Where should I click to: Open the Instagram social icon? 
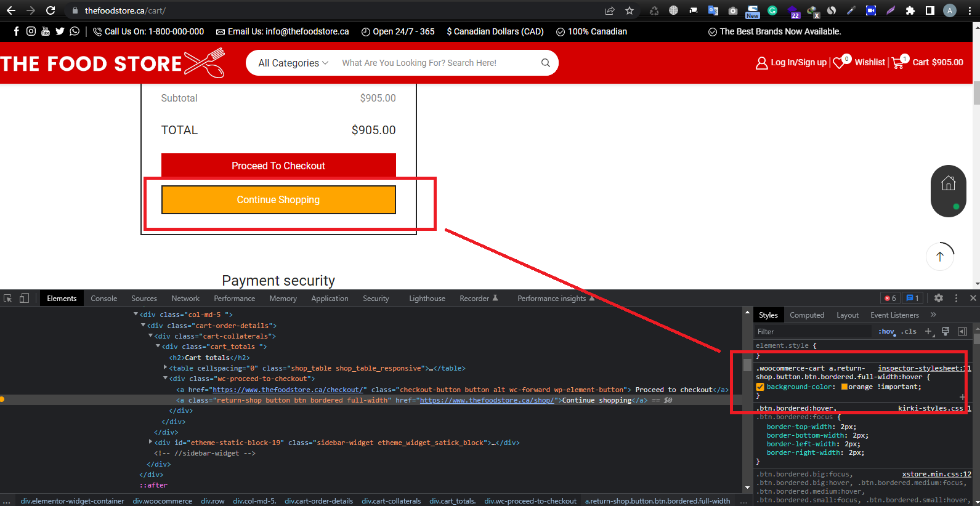tap(31, 31)
